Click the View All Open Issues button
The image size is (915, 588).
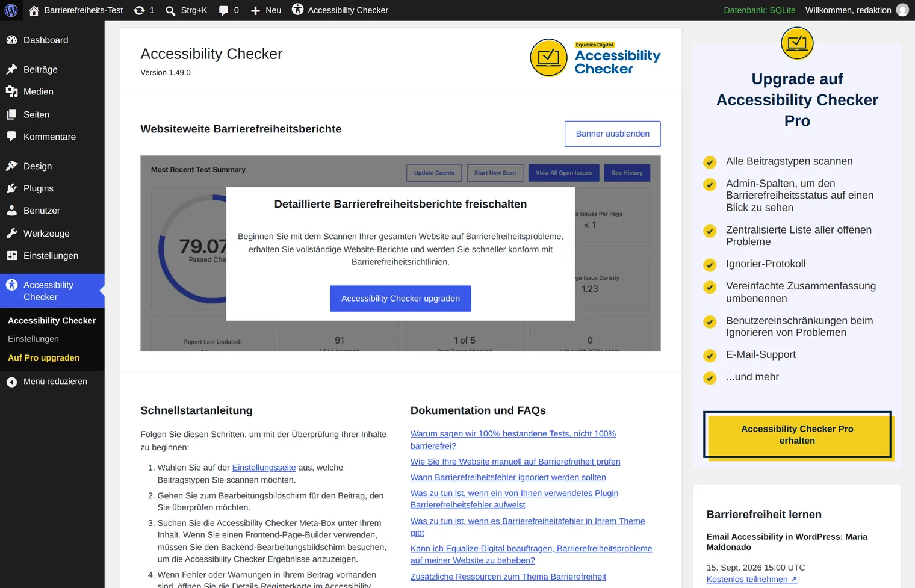563,173
